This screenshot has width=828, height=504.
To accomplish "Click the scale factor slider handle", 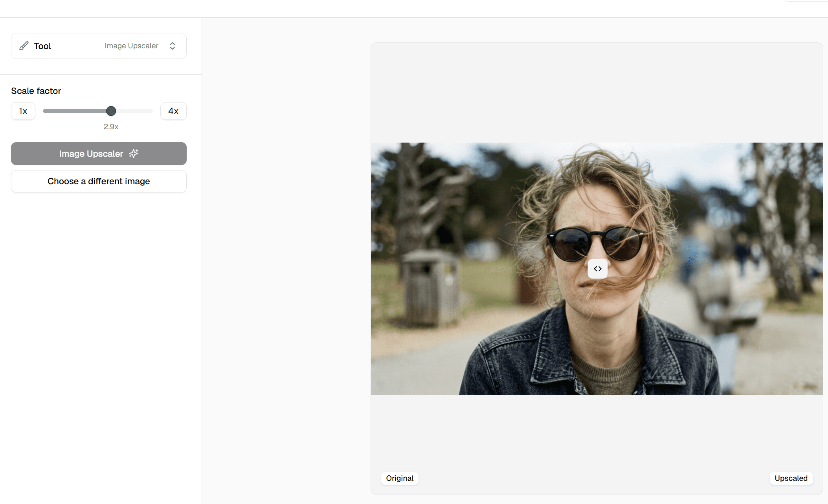I will 111,111.
